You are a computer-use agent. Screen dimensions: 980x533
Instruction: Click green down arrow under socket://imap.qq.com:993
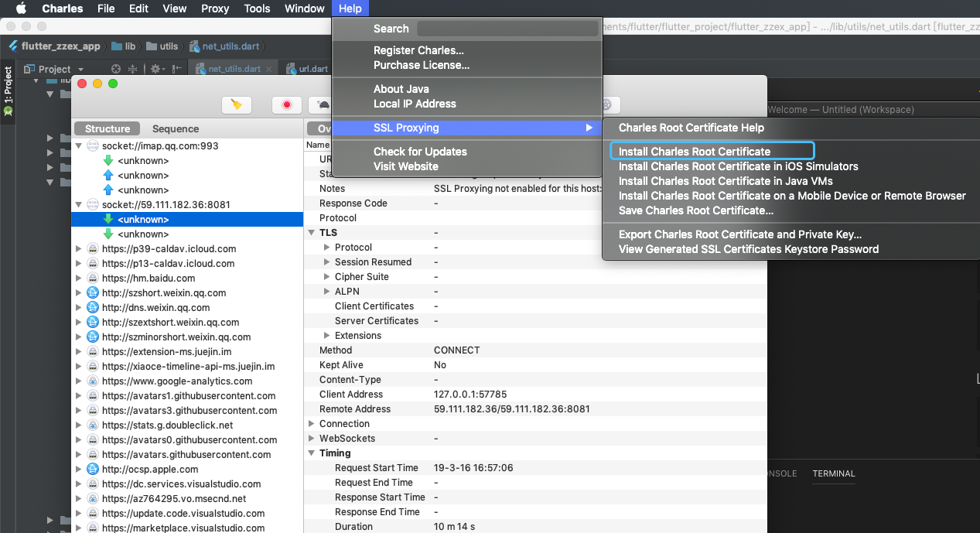pos(108,161)
